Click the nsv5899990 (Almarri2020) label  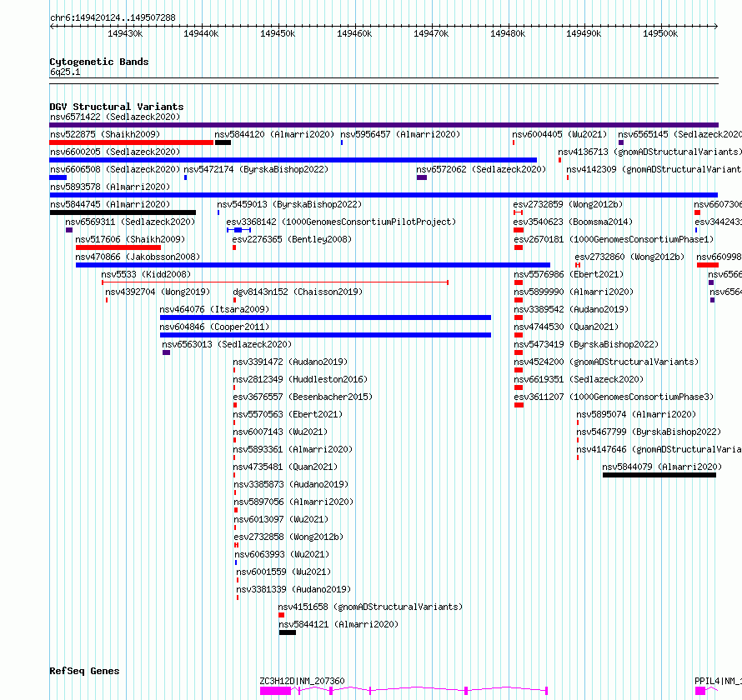click(x=574, y=292)
